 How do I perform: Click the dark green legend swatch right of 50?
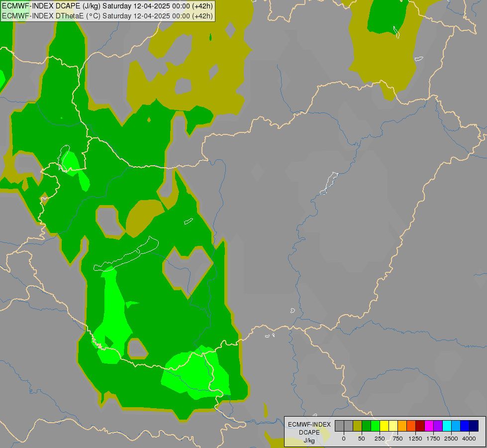click(x=366, y=426)
